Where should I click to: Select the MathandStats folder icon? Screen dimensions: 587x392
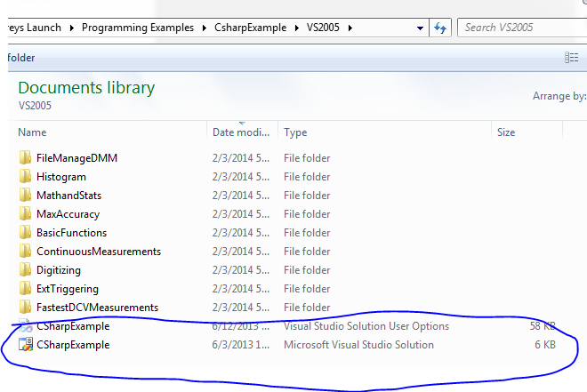click(x=25, y=196)
